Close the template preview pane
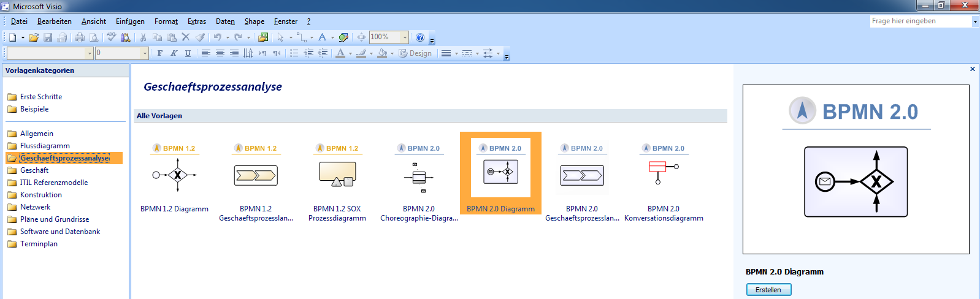980x299 pixels. [972, 69]
